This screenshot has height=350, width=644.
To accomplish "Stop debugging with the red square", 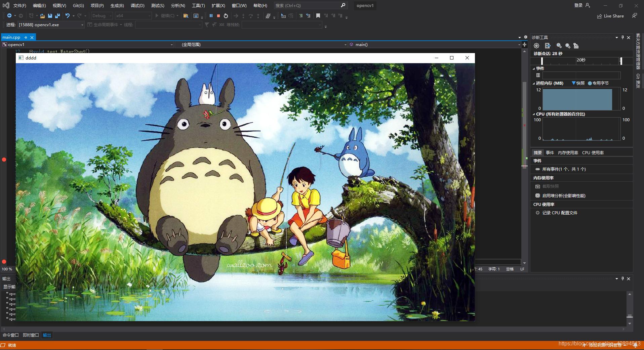I will click(x=218, y=15).
